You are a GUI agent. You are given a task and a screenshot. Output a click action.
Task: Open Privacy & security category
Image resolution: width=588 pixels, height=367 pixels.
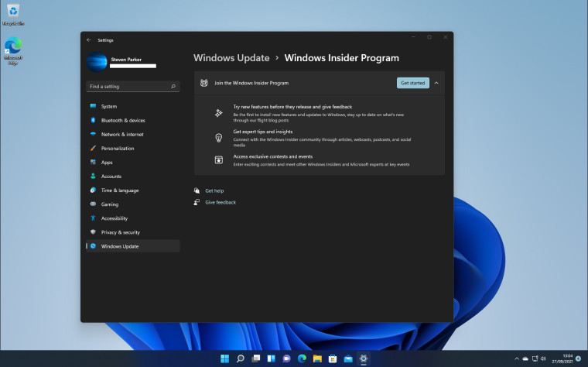coord(133,232)
